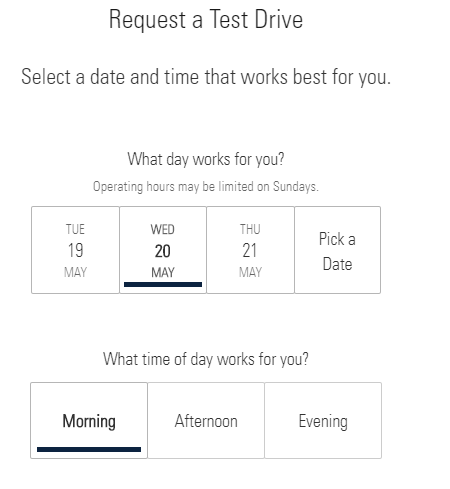This screenshot has width=450, height=489.
Task: Click the THU label in date selector
Action: (x=250, y=229)
